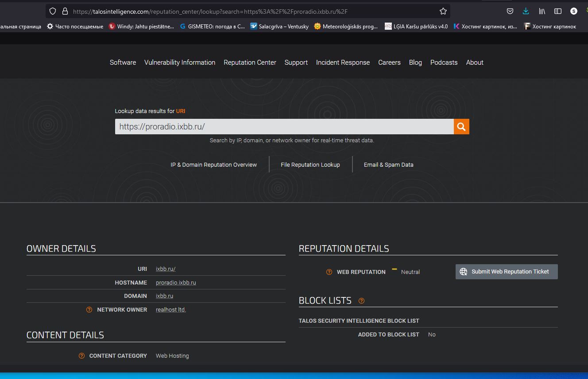588x379 pixels.
Task: Open the Blog menu item
Action: (415, 63)
